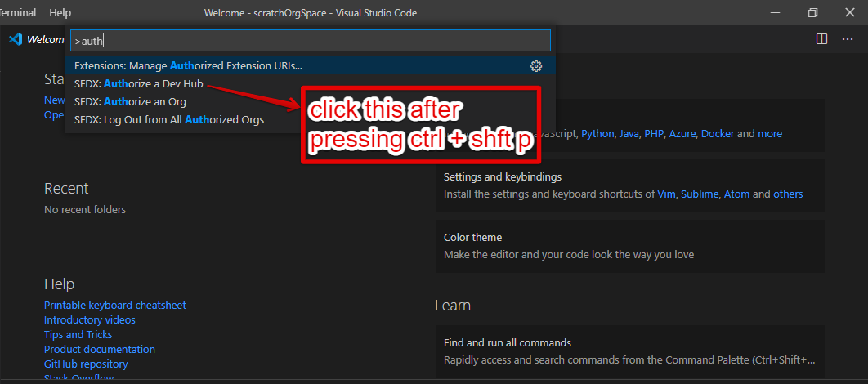Click the Python language link
The image size is (868, 384).
tap(597, 134)
